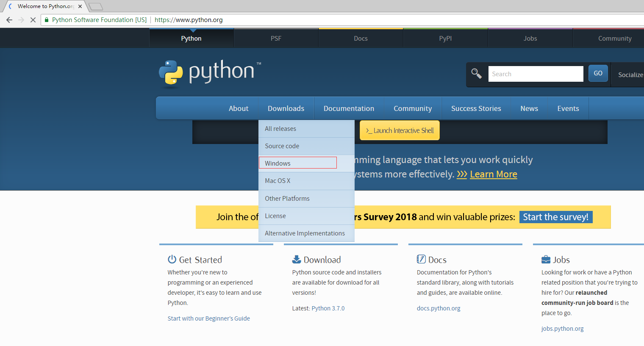Open the Downloads navigation menu
The height and width of the screenshot is (346, 644).
click(286, 108)
